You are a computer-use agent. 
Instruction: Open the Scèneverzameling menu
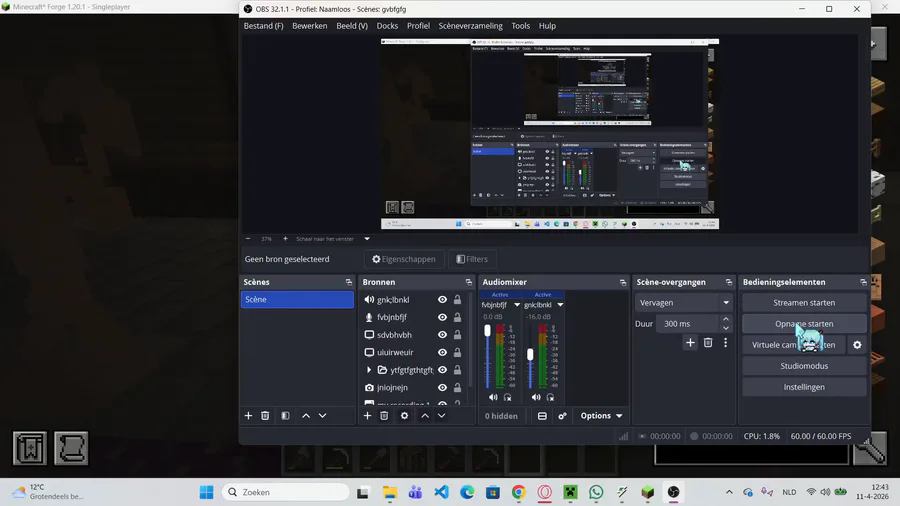(470, 26)
